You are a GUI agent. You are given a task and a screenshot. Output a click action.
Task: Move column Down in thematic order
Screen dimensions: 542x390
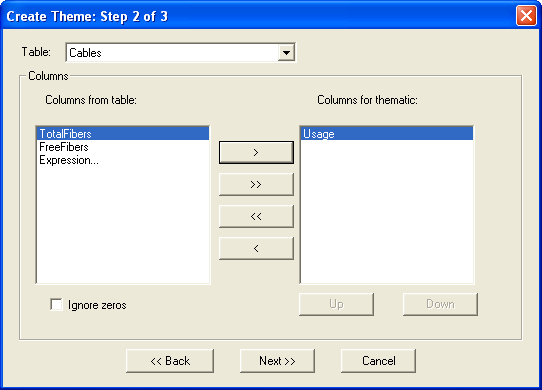(440, 304)
